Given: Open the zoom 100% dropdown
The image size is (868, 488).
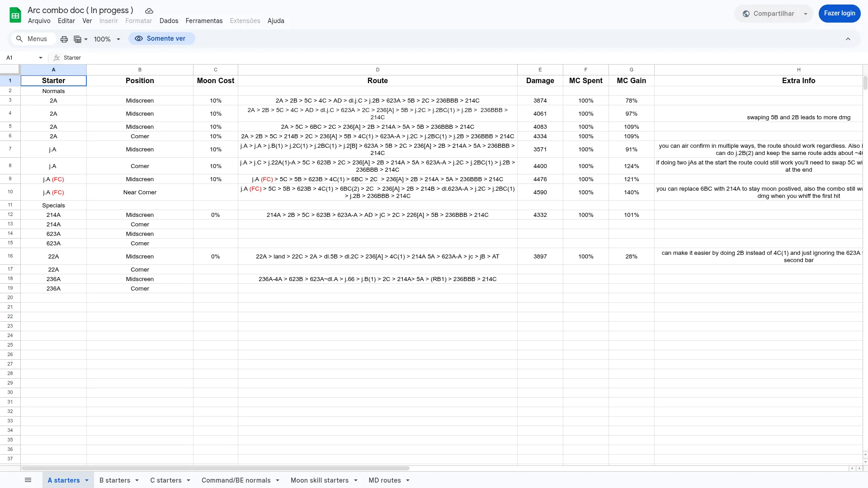Looking at the screenshot, I should 107,39.
